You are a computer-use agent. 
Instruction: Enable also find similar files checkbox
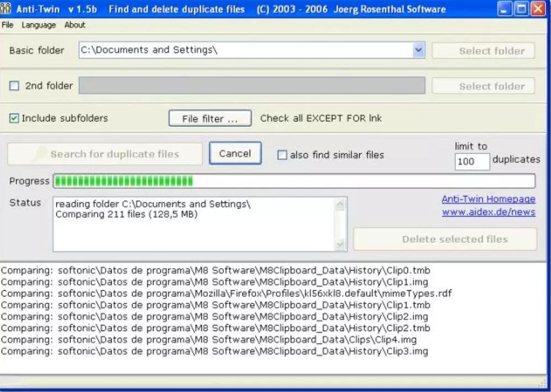click(282, 155)
